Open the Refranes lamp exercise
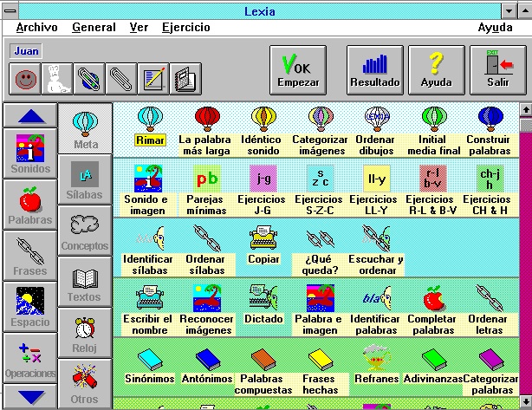The width and height of the screenshot is (532, 410). tap(376, 365)
